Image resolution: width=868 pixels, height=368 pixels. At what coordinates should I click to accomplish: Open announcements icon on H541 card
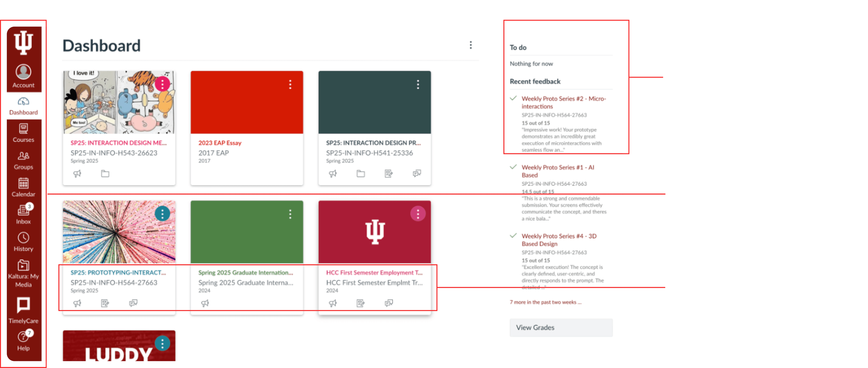point(332,174)
